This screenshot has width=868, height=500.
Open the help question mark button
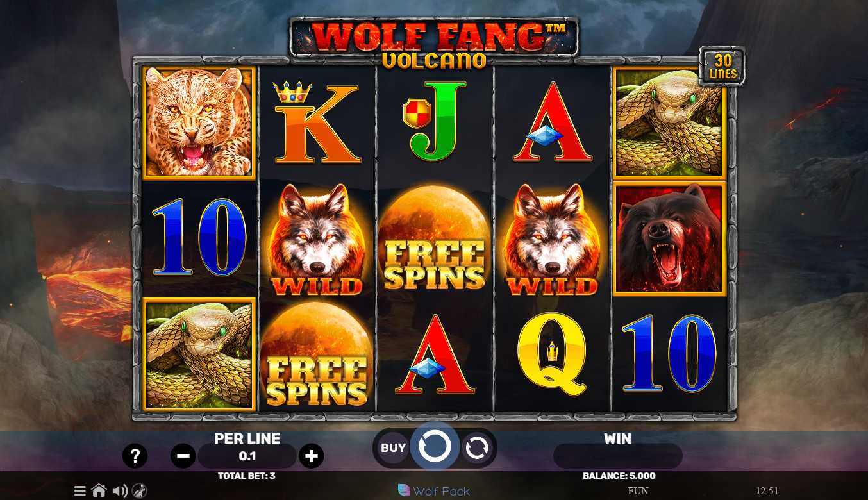pyautogui.click(x=135, y=456)
